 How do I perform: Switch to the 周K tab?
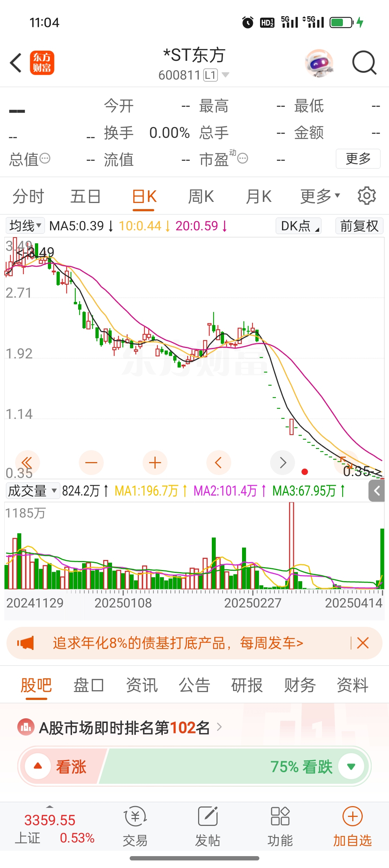201,196
